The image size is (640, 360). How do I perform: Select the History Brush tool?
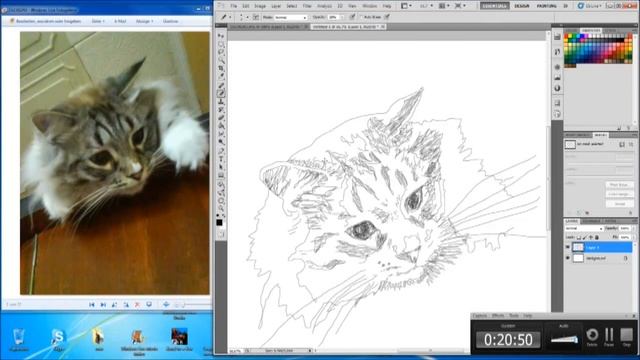tap(221, 110)
